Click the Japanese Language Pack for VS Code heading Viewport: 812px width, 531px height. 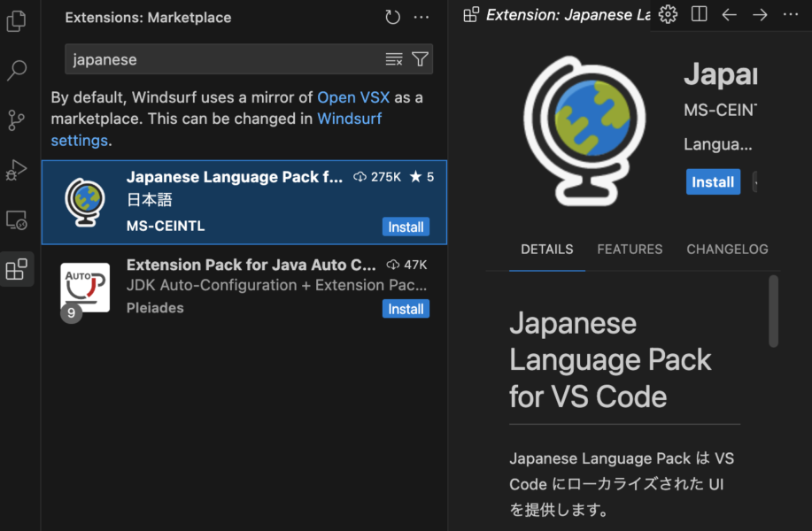click(x=611, y=359)
